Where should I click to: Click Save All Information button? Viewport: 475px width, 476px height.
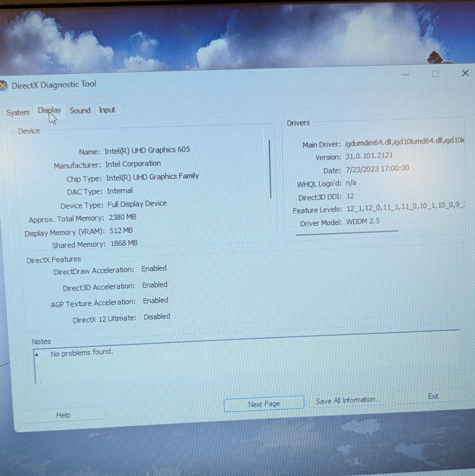pos(348,400)
